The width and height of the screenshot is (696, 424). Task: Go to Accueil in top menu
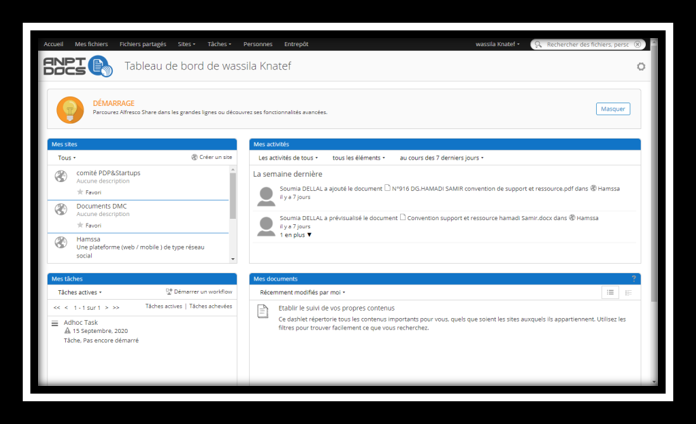coord(53,44)
